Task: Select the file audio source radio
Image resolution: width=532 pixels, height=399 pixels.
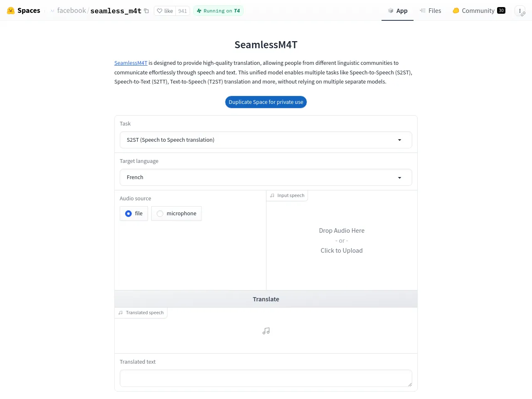Action: (x=128, y=214)
